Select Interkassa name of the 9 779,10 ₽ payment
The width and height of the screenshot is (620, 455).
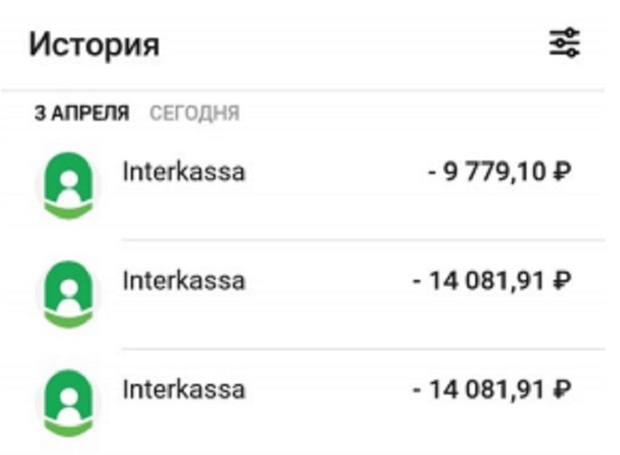pos(184,172)
